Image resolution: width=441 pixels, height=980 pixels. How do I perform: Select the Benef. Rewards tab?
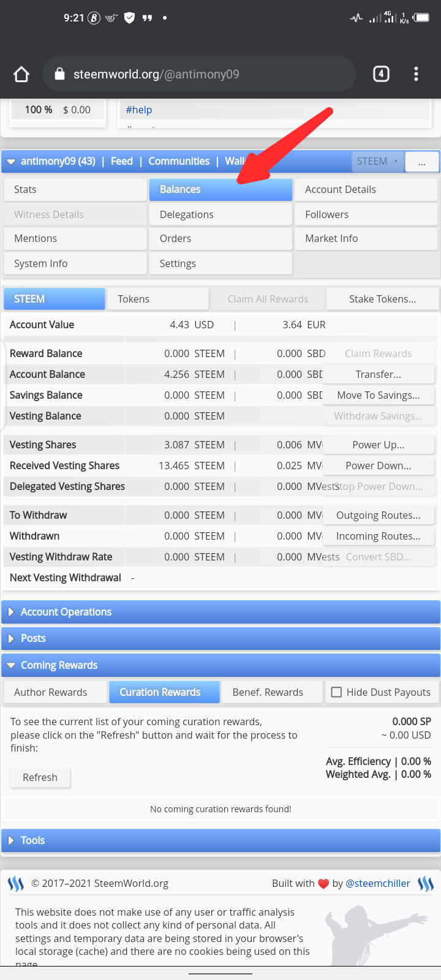point(272,692)
